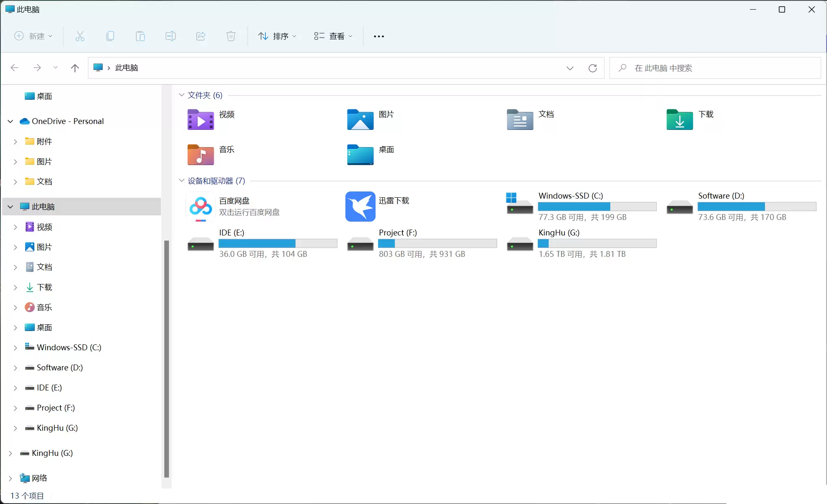Select the 百度网盘 cloud icon
This screenshot has height=504, width=827.
coord(201,207)
